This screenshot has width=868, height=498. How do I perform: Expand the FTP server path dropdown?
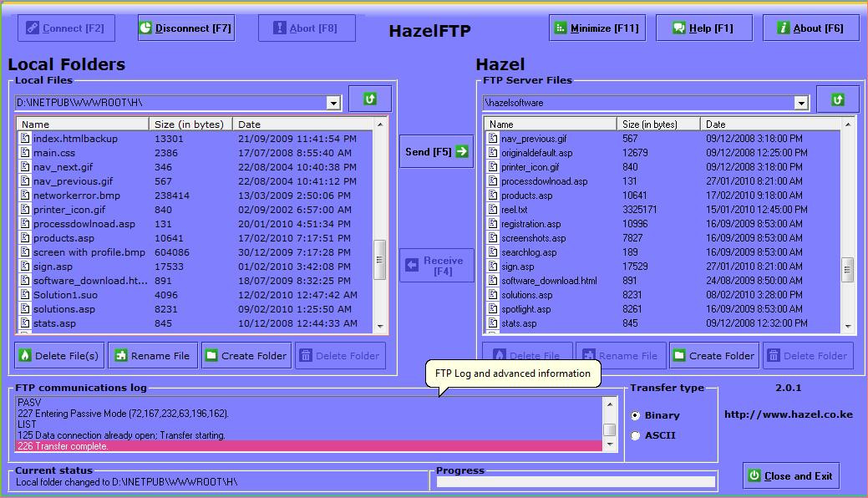[x=801, y=103]
